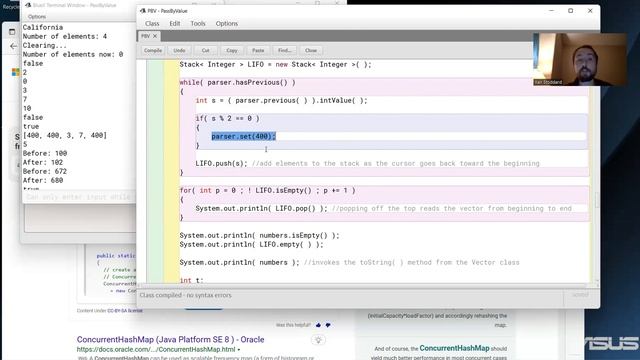Click 'Before: 672' in terminal output
Screen dimensions: 640x360
45,171
